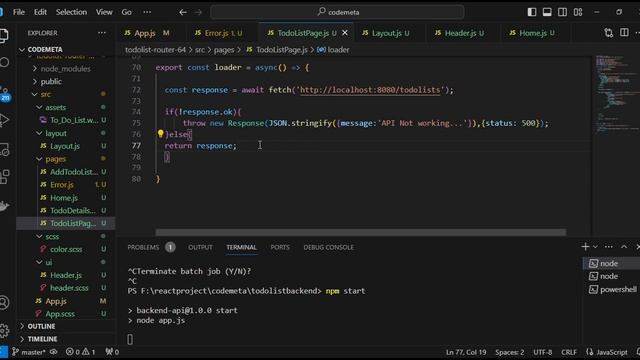Open color.scss in the explorer tree
The width and height of the screenshot is (640, 360).
(x=66, y=249)
